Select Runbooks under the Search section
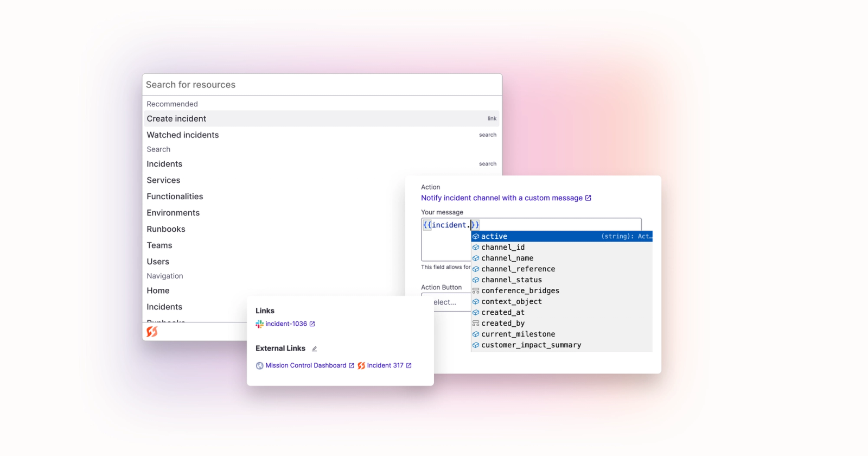This screenshot has height=456, width=868. [166, 229]
